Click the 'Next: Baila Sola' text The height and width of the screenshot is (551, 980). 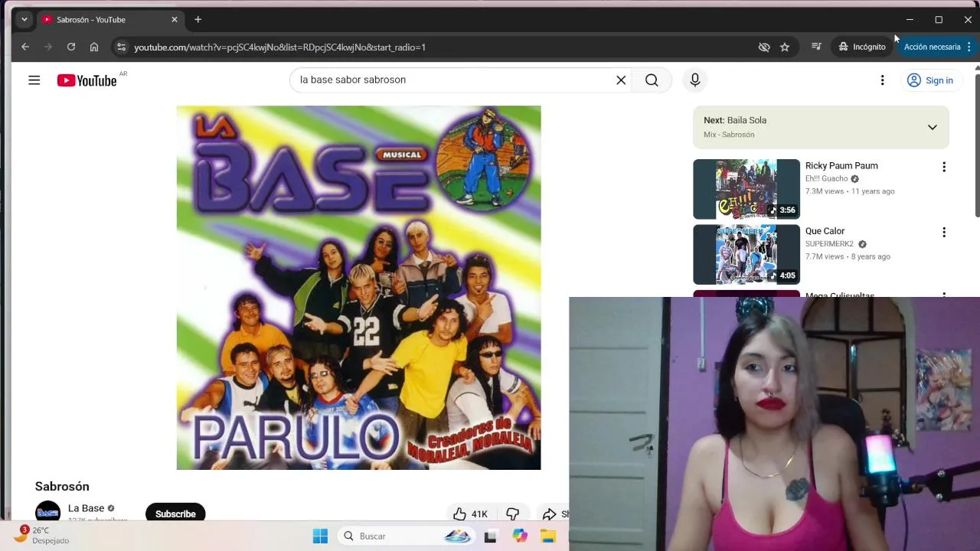click(x=735, y=120)
